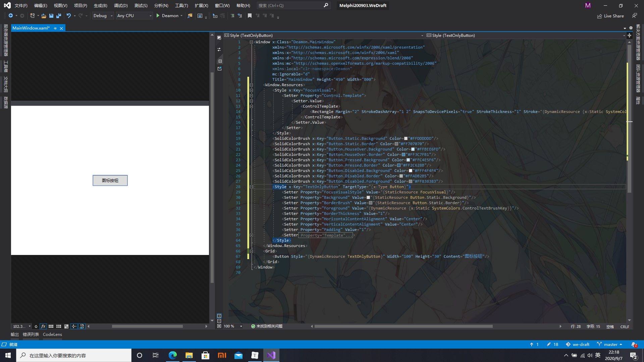
Task: Click the color swatch next to #FFDDDDDD
Action: click(407, 138)
